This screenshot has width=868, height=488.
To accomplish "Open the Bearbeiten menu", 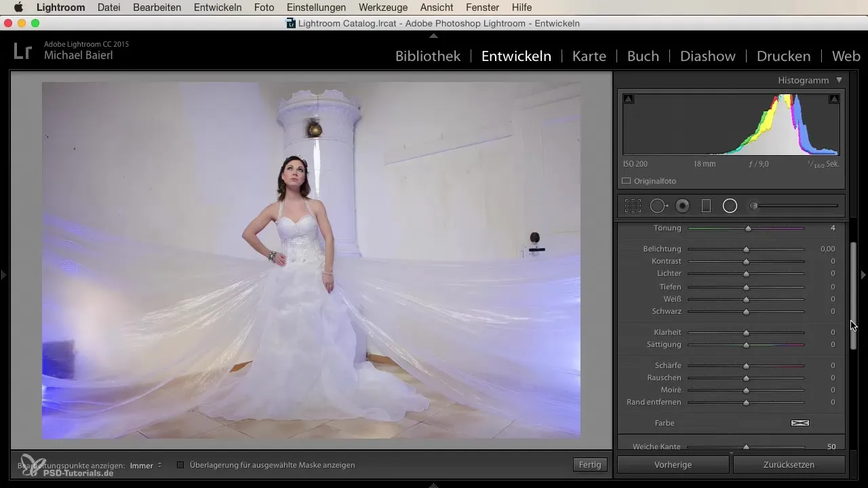I will click(157, 7).
